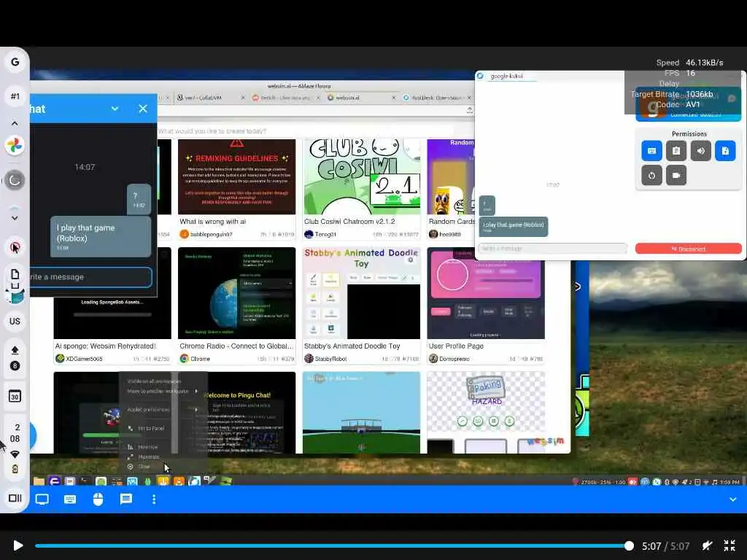This screenshot has width=747, height=560.
Task: Toggle restart permission in Permissions panel
Action: [651, 175]
